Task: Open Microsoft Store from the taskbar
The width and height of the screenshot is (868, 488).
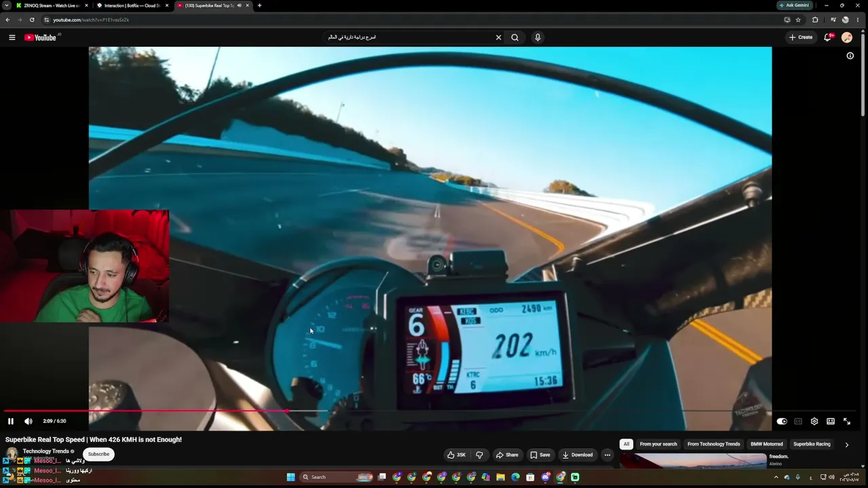Action: (x=530, y=477)
